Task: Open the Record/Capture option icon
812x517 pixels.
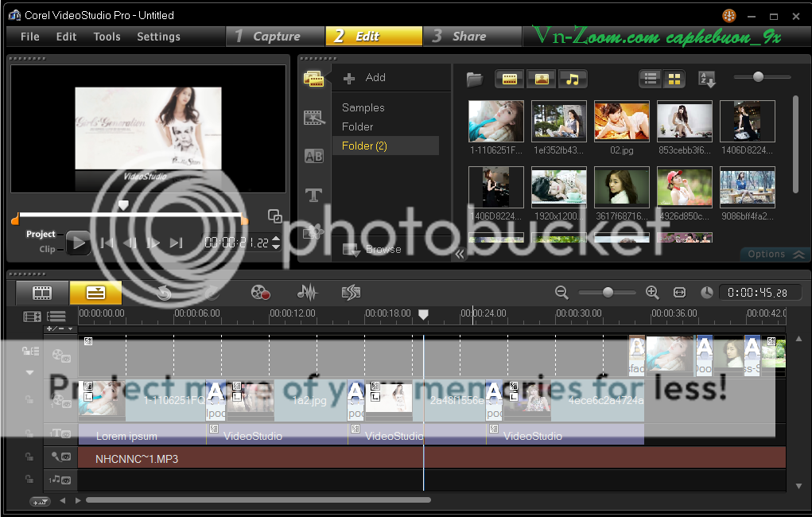Action: click(261, 293)
